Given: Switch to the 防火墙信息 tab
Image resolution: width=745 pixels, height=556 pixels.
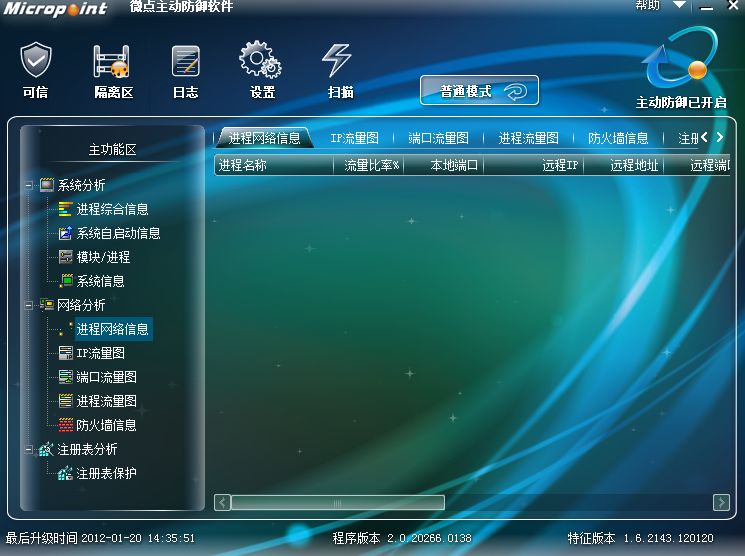Looking at the screenshot, I should pyautogui.click(x=618, y=138).
